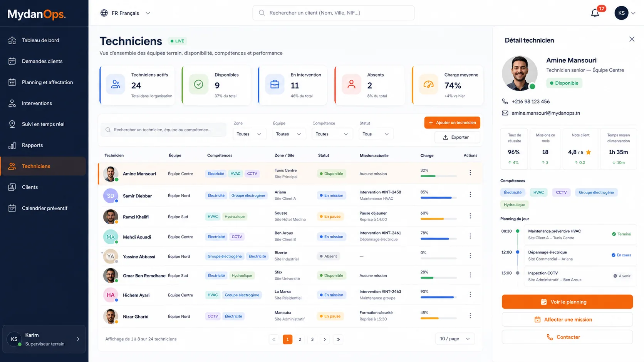Click the phone icon beside +216 98 123 456
The height and width of the screenshot is (362, 644).
pos(505,102)
